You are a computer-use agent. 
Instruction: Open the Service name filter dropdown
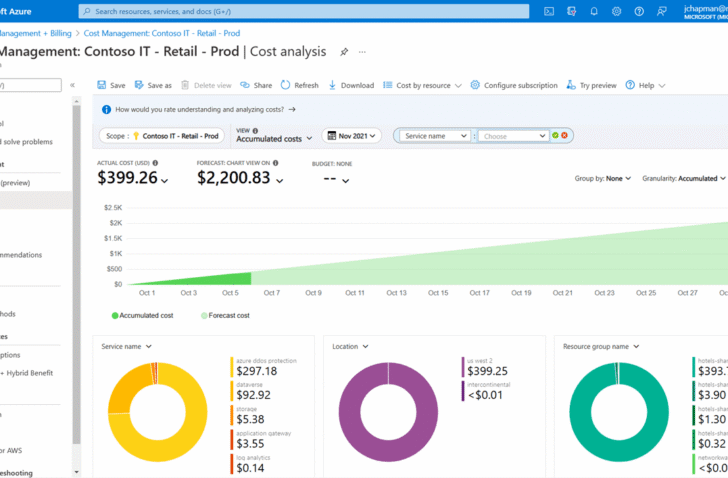point(435,136)
